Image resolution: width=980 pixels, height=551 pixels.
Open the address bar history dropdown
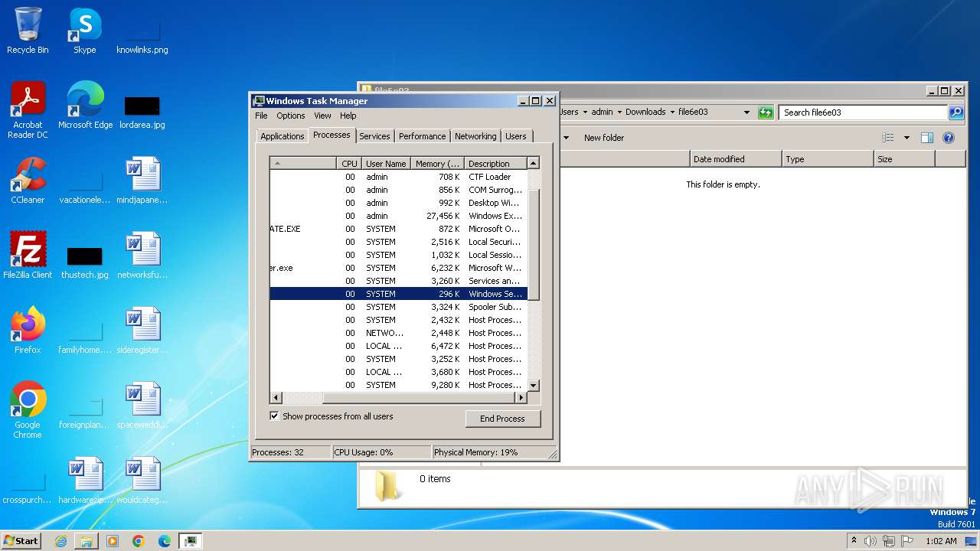746,112
